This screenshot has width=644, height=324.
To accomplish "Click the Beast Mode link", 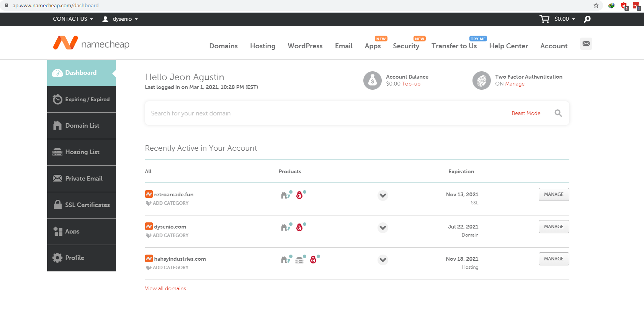I will point(526,113).
